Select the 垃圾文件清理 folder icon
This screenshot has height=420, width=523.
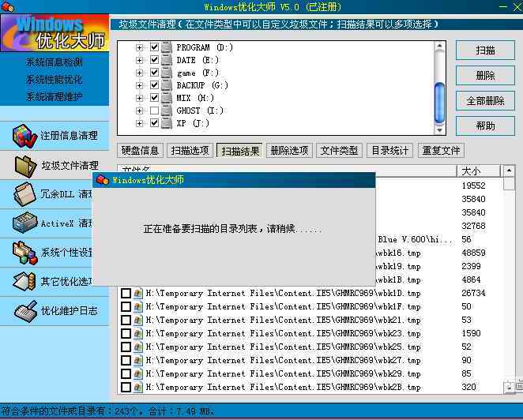pyautogui.click(x=25, y=166)
